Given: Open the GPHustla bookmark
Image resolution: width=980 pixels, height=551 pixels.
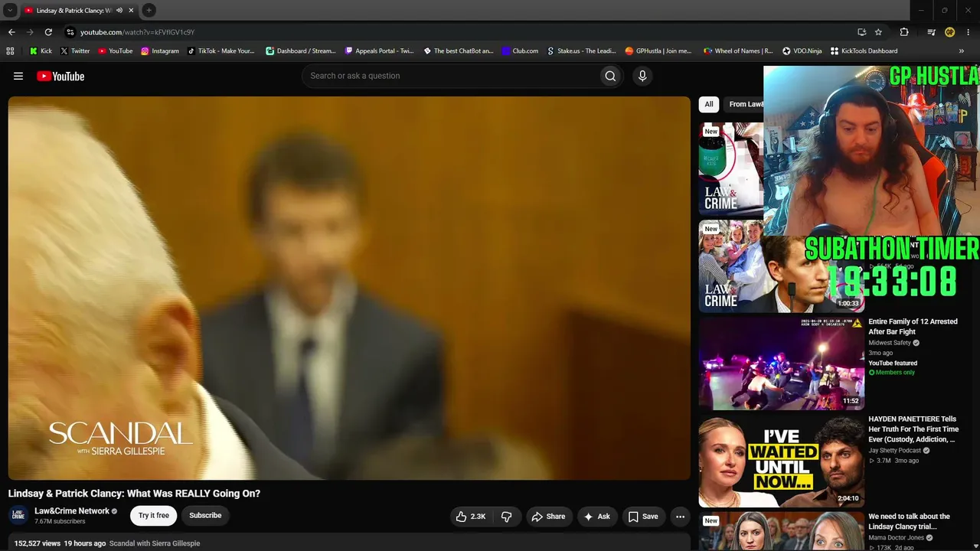Looking at the screenshot, I should click(x=658, y=51).
